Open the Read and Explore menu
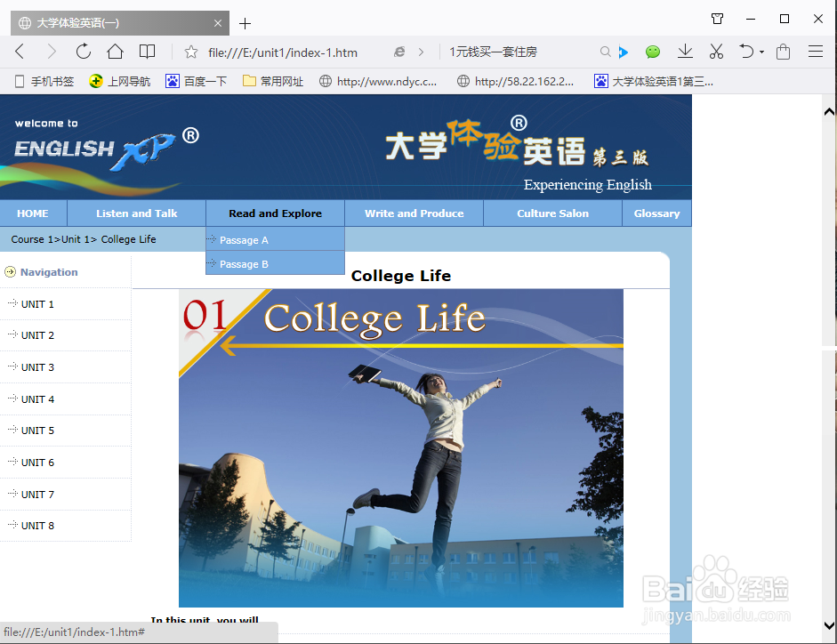The width and height of the screenshot is (837, 644). [276, 213]
